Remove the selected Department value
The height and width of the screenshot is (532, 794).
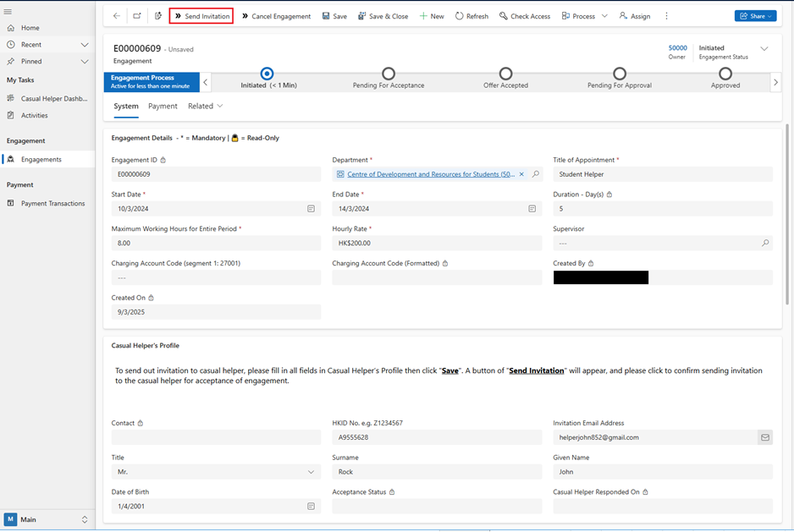522,174
